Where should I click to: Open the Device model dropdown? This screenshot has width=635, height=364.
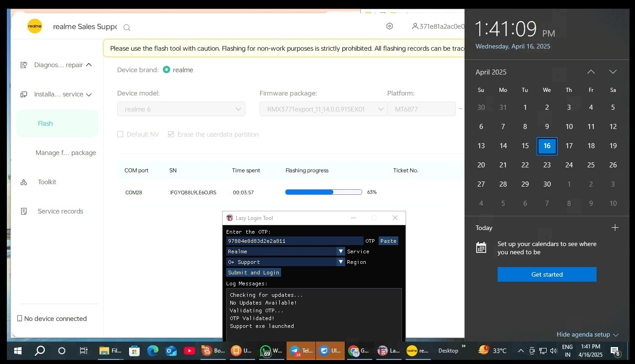(x=181, y=109)
